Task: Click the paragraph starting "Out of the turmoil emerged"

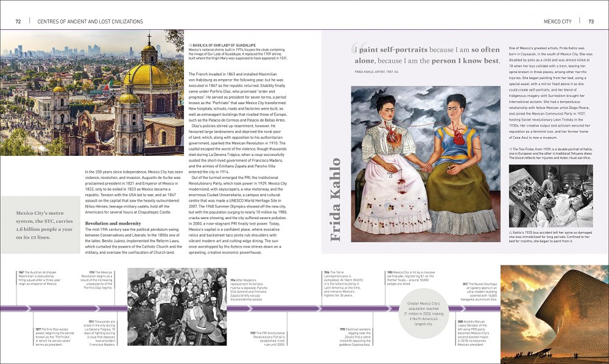Action: point(238,215)
